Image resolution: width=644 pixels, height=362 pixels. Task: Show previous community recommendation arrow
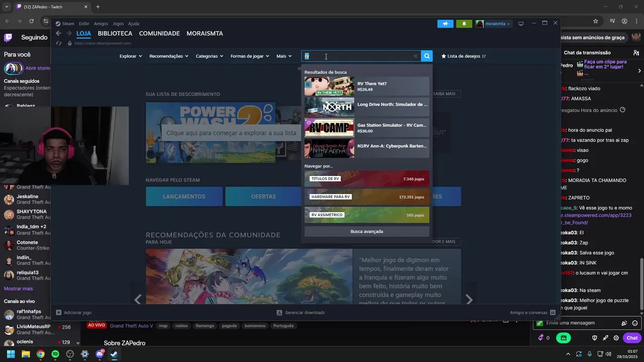point(138,300)
